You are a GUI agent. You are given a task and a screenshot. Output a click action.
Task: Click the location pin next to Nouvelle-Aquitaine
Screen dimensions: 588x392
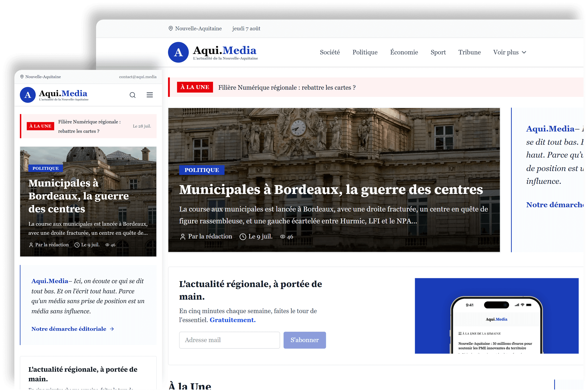(x=171, y=29)
